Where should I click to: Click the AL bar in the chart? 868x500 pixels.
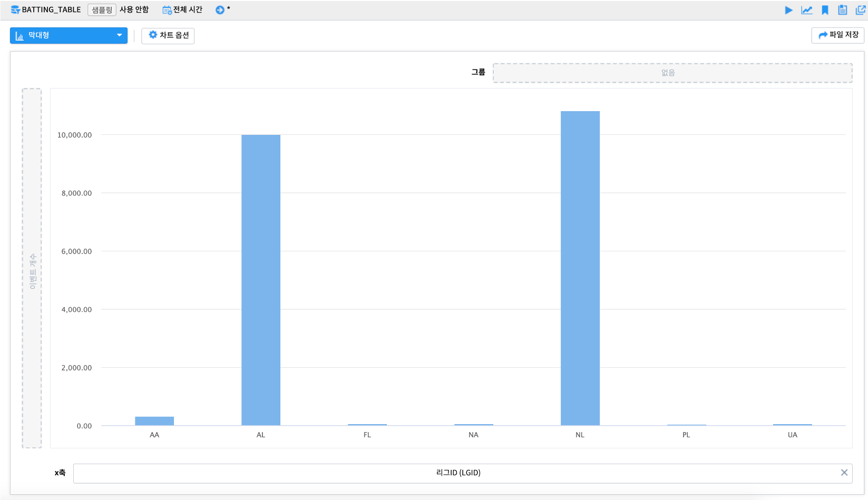point(261,280)
